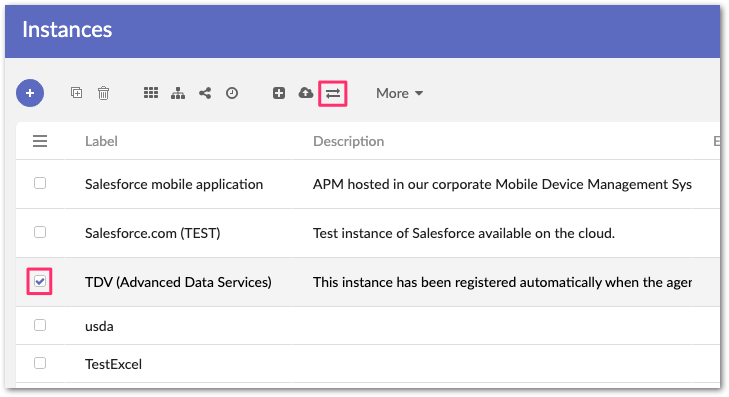Click the duplicate instance icon
This screenshot has width=729, height=397.
pyautogui.click(x=76, y=93)
